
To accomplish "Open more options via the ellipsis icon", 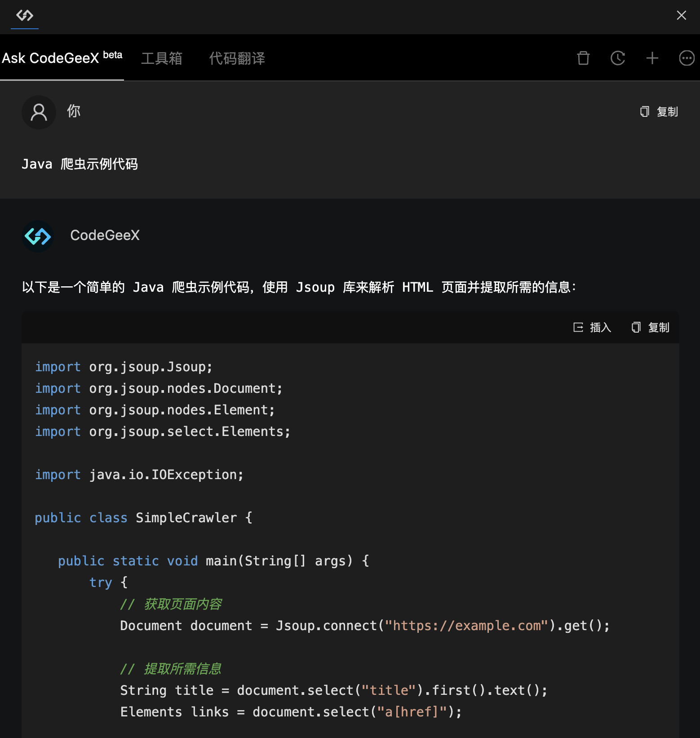I will pos(687,58).
